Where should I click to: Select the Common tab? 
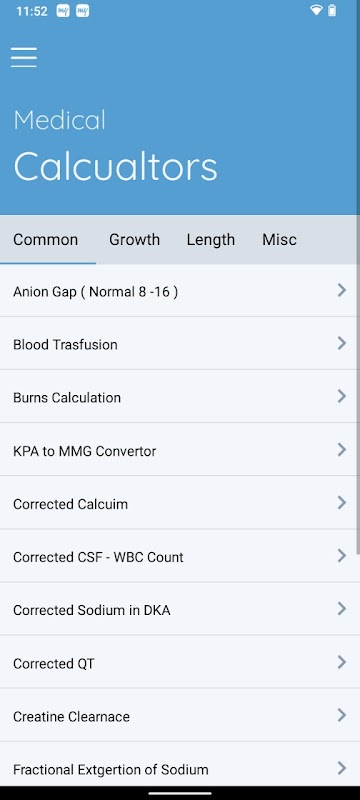[46, 240]
